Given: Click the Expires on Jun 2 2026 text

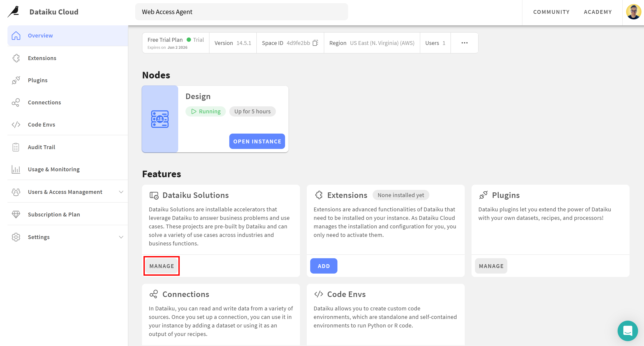Looking at the screenshot, I should 167,47.
